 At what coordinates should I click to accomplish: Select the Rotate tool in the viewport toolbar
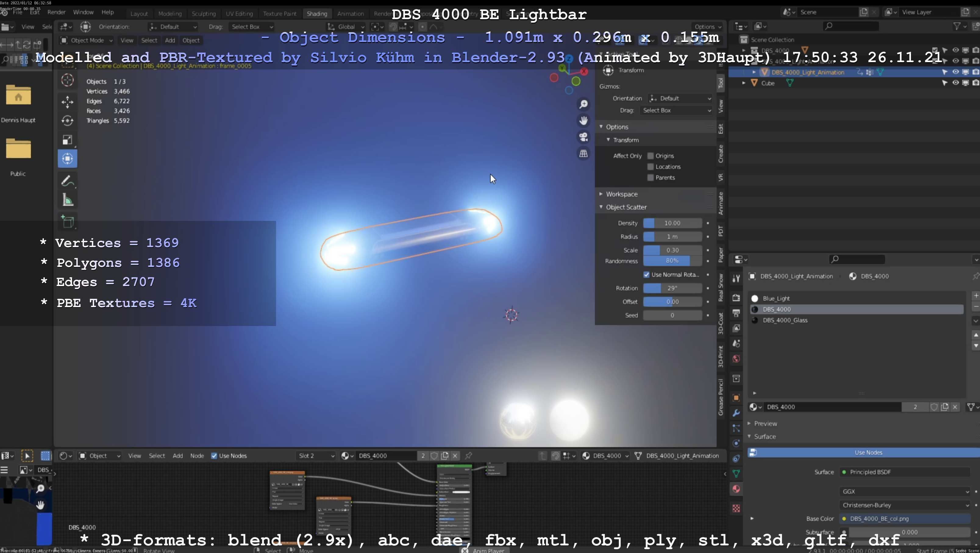point(67,121)
